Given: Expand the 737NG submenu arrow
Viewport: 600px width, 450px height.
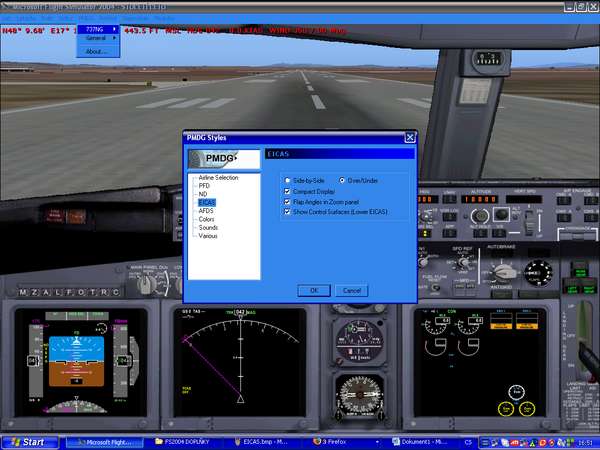Looking at the screenshot, I should click(x=114, y=29).
